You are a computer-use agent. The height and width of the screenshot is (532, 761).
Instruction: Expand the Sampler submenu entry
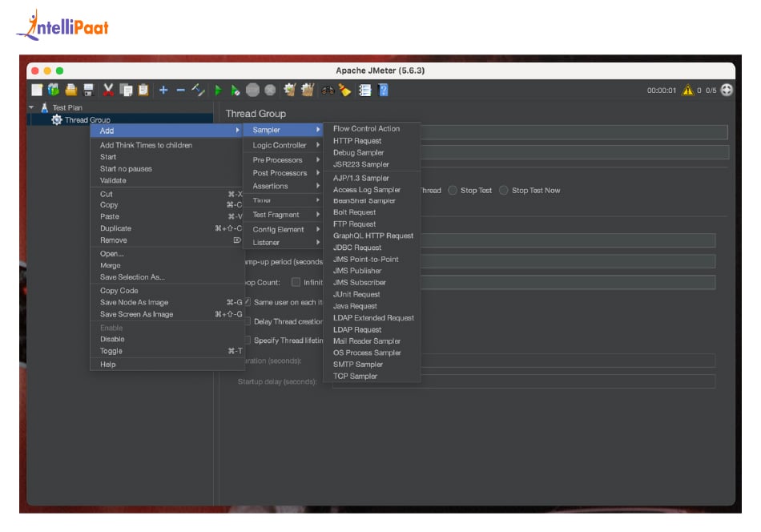(283, 130)
